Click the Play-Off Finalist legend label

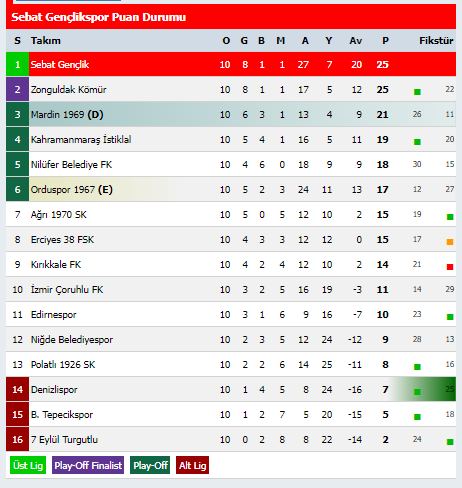(88, 465)
